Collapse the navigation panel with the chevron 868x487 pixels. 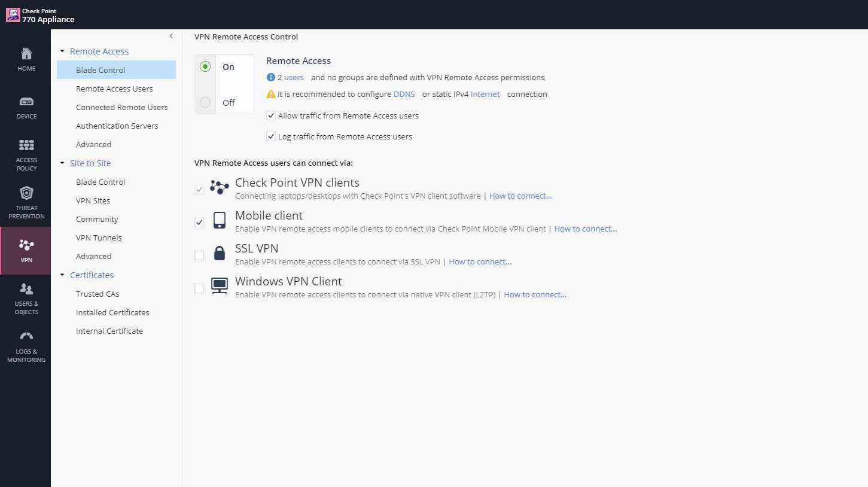[x=171, y=36]
